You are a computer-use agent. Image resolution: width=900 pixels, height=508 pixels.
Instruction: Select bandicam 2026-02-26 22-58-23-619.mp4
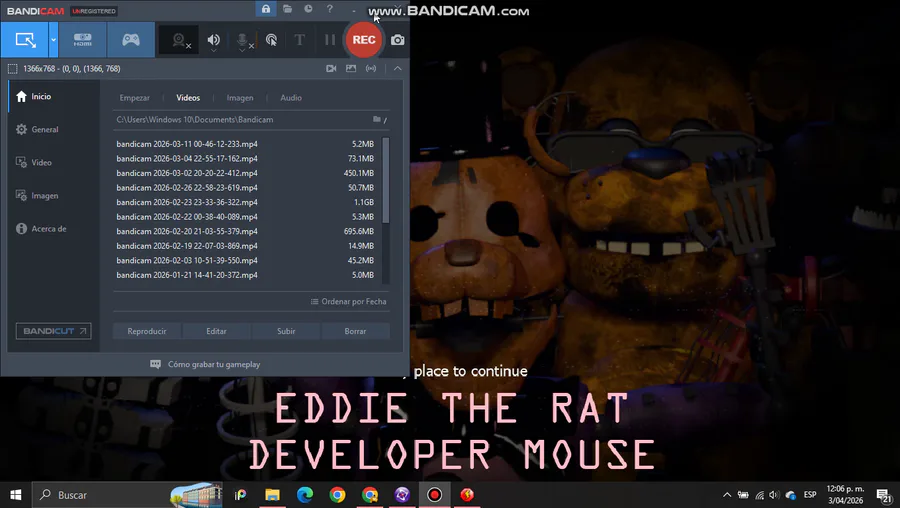click(245, 188)
